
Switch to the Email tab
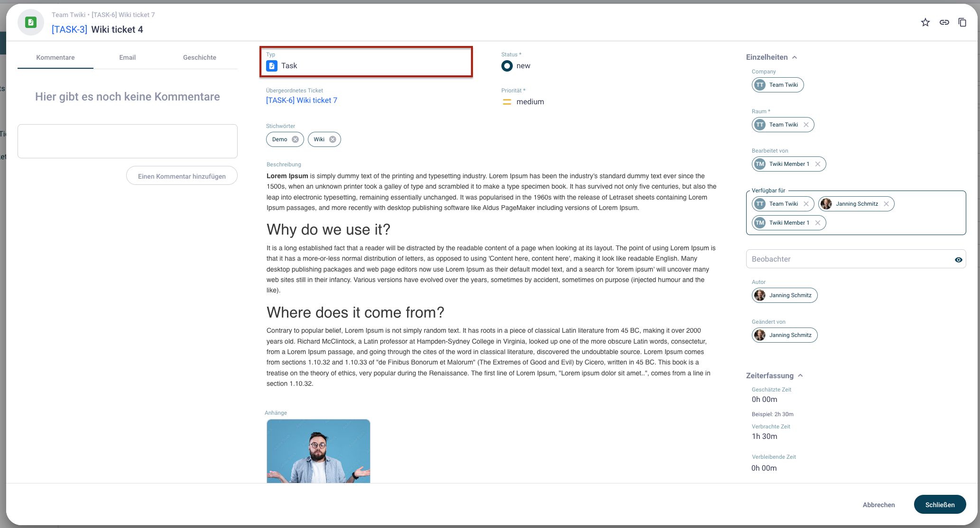127,57
